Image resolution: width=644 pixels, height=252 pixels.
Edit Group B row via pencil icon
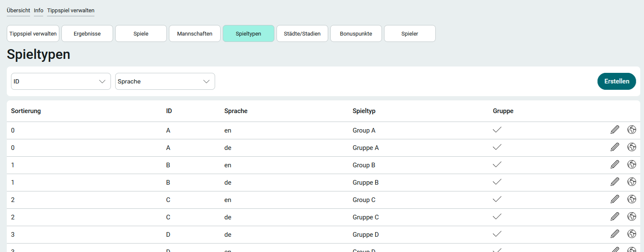point(615,164)
